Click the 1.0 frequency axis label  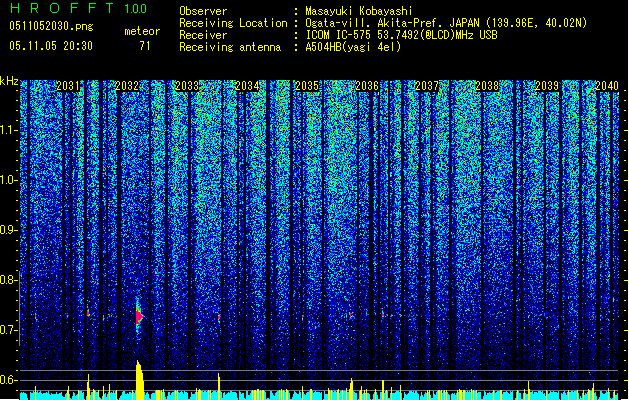[8, 180]
